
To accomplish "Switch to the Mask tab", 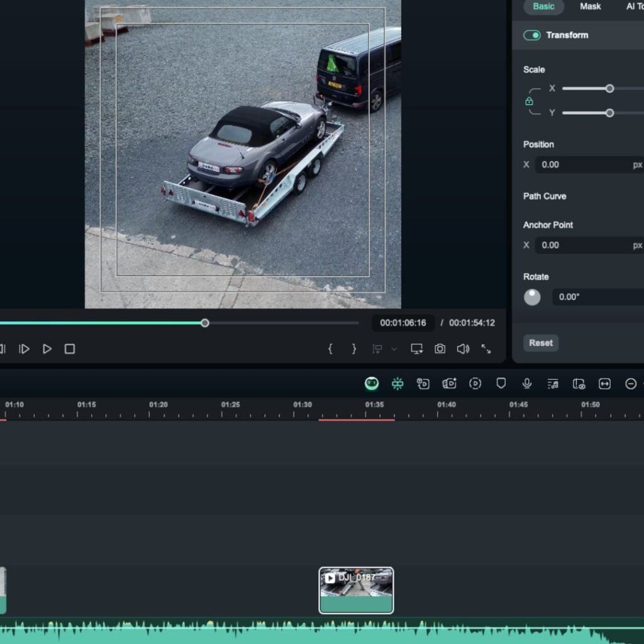I will coord(590,6).
